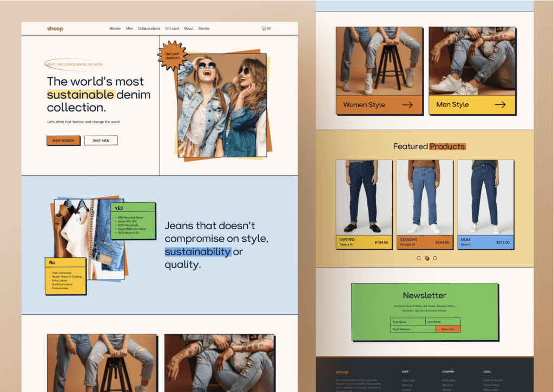Open Terms of Service footer link
Screen dimensions: 554x392
click(x=492, y=380)
